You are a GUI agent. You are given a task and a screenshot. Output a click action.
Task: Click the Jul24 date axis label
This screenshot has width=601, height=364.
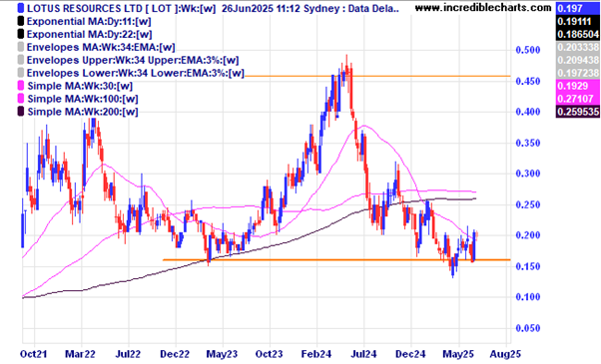[363, 354]
